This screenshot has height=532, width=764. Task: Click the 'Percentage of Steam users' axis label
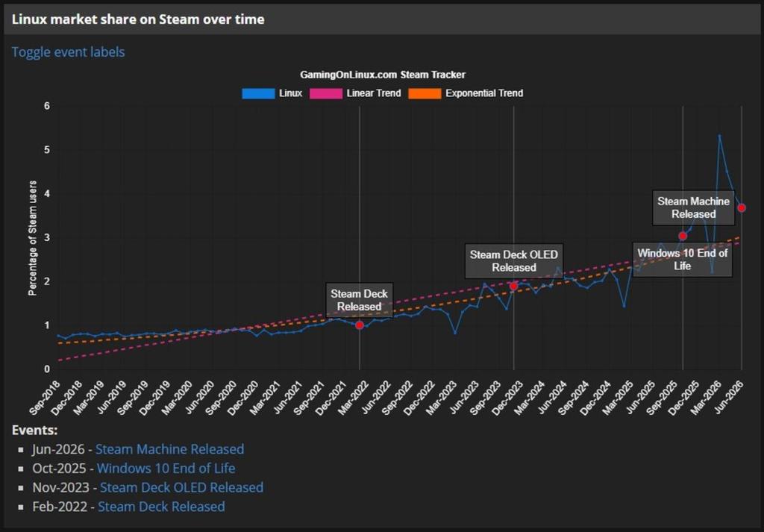[x=33, y=238]
